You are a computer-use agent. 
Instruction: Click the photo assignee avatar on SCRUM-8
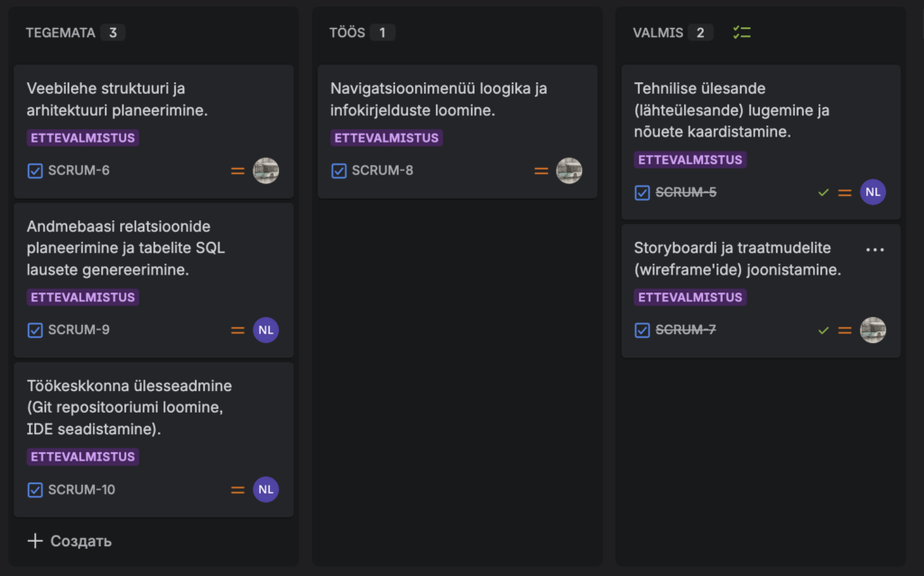point(568,171)
